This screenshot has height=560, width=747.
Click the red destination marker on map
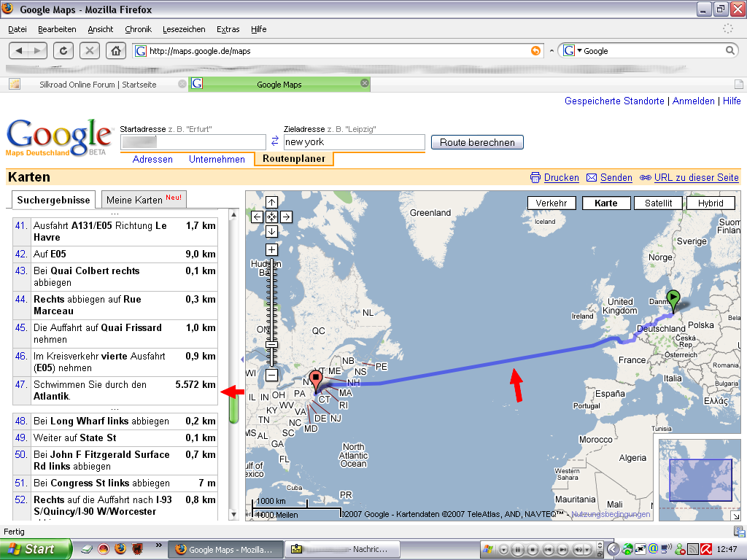click(315, 380)
